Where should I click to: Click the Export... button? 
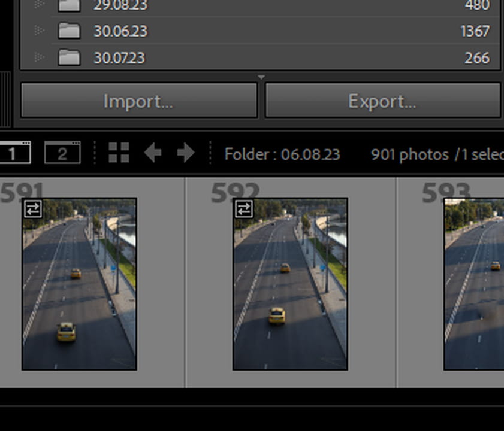coord(382,101)
